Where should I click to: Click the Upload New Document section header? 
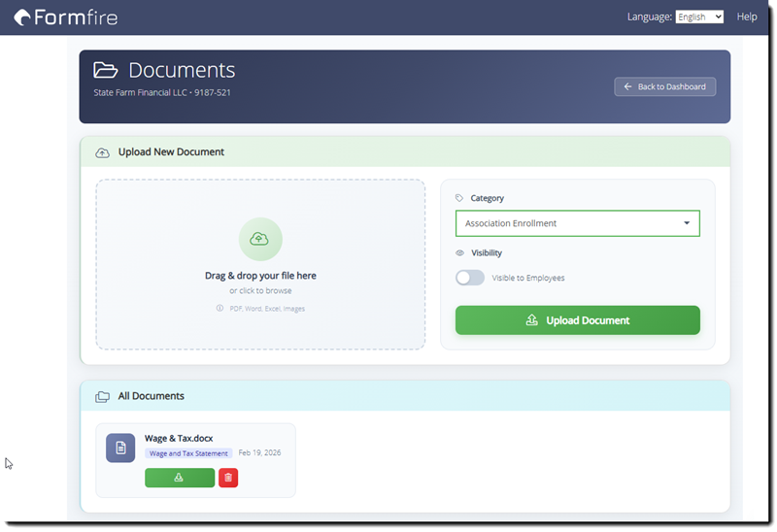pos(405,152)
